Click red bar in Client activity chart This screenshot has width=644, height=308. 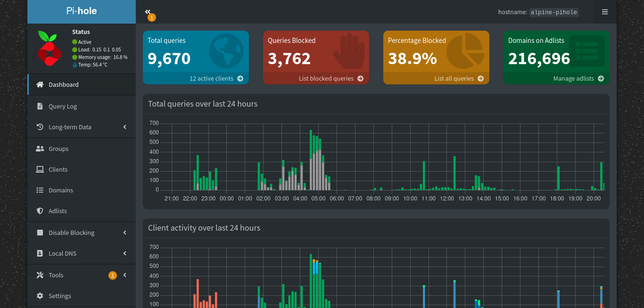click(198, 293)
